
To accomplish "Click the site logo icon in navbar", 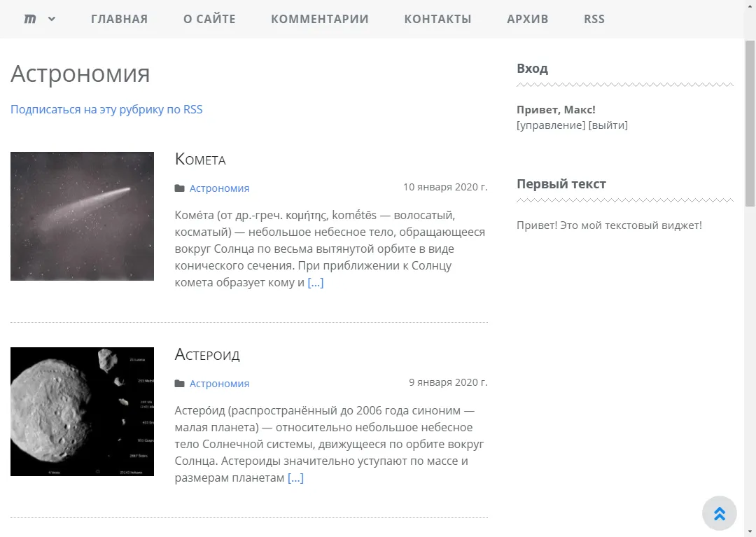I will tap(30, 19).
